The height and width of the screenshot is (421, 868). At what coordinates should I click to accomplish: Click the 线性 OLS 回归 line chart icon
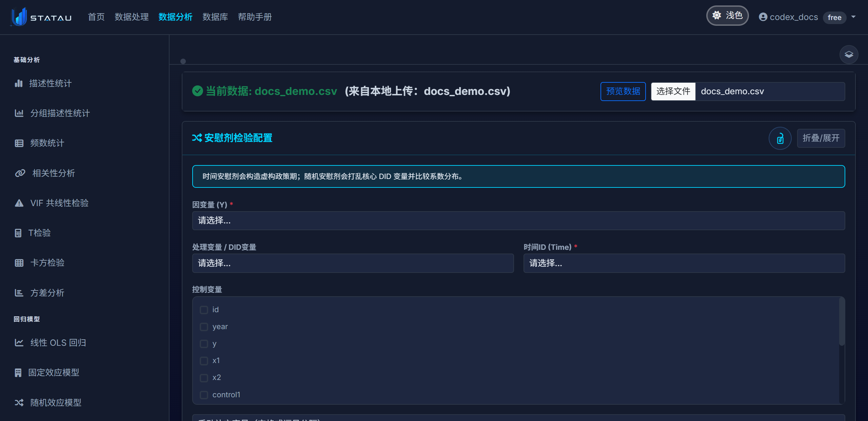[x=19, y=343]
